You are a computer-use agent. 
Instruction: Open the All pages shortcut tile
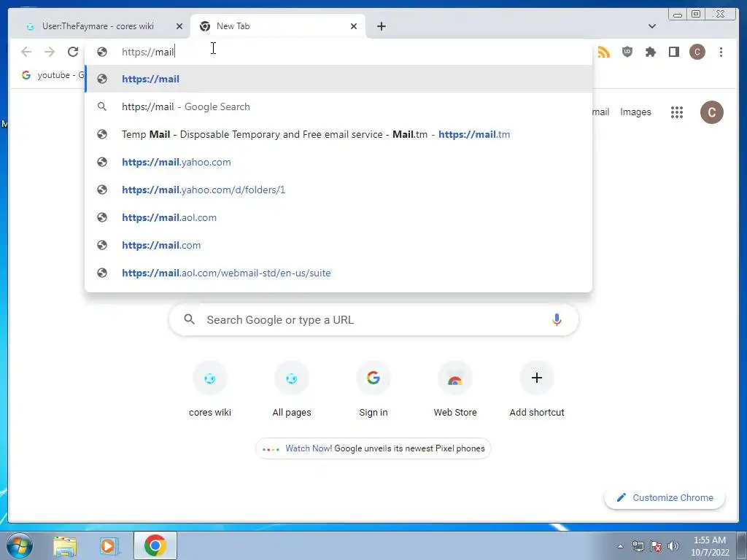pyautogui.click(x=292, y=389)
